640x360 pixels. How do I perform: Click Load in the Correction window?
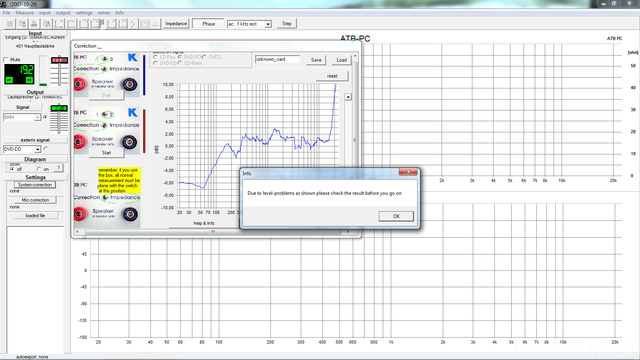(x=342, y=60)
